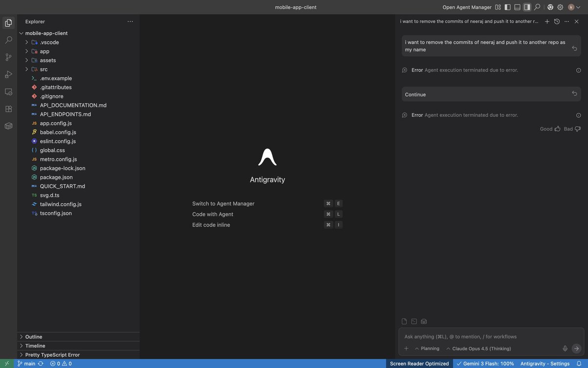Collapse the mobile-app-client root folder
588x368 pixels.
click(78, 33)
